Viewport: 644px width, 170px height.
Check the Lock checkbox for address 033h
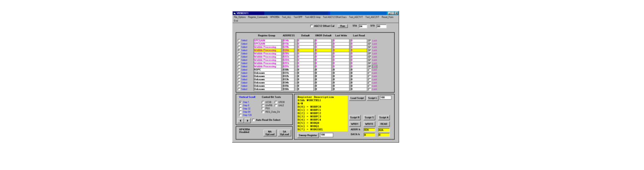(x=370, y=79)
